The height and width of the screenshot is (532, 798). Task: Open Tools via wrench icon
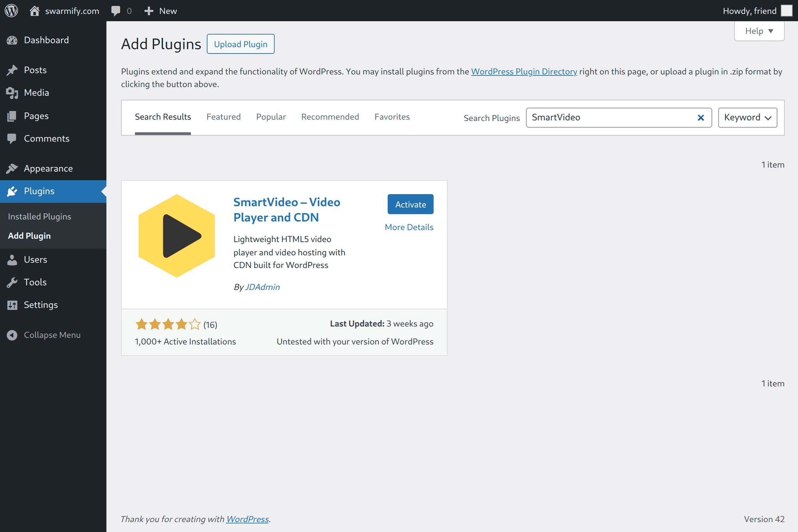coord(12,282)
